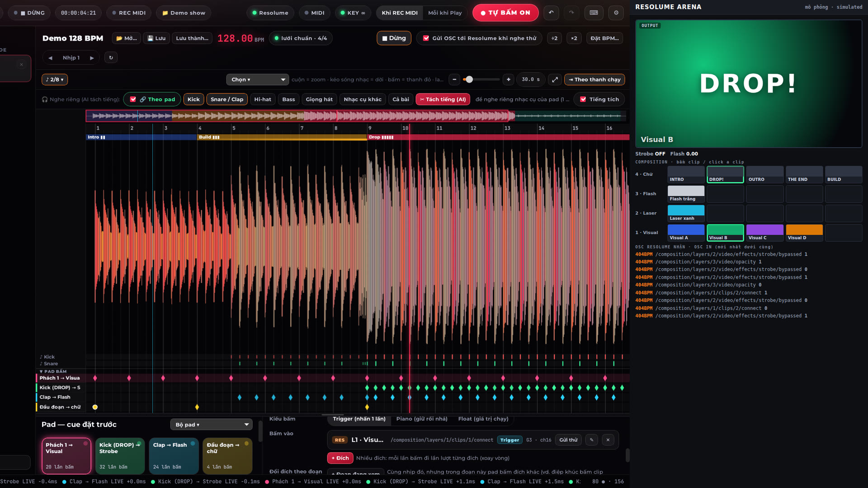Image resolution: width=868 pixels, height=488 pixels.
Task: Click the DỪNG stop button in top bar
Action: tap(29, 13)
